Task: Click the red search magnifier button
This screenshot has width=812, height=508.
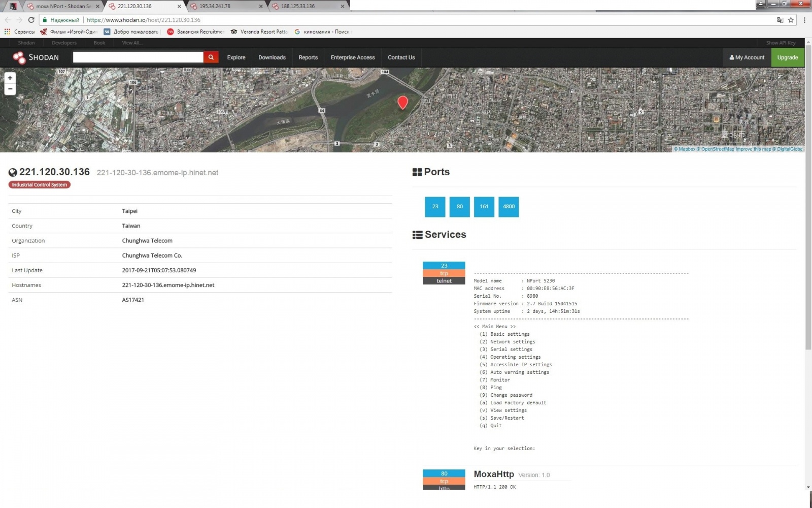Action: (x=211, y=57)
